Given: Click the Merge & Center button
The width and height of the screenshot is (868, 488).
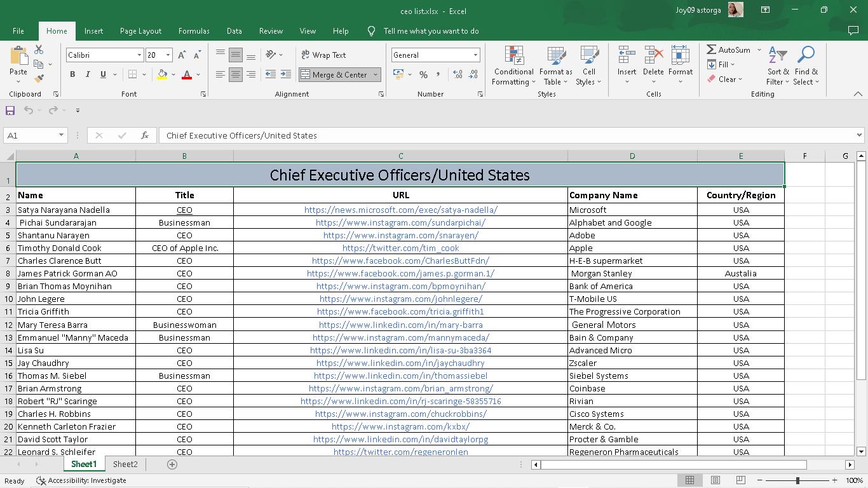Looking at the screenshot, I should point(334,74).
